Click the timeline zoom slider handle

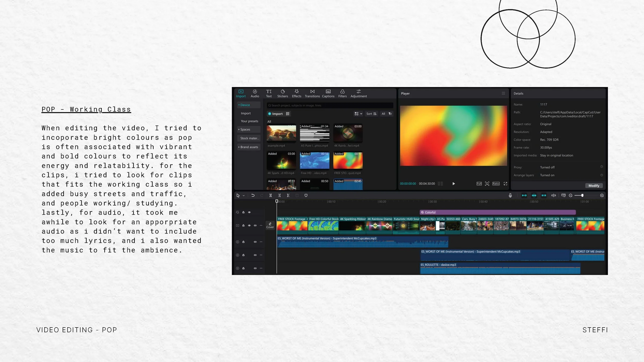click(x=582, y=195)
